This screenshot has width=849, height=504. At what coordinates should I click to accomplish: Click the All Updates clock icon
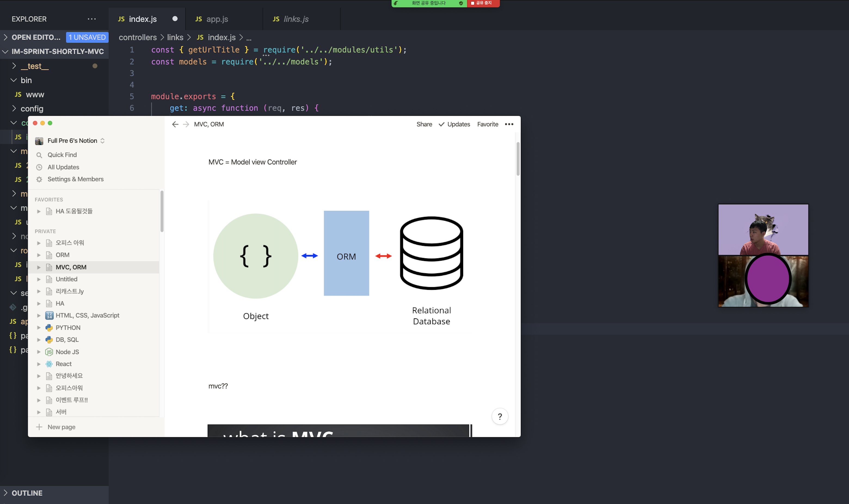click(39, 167)
